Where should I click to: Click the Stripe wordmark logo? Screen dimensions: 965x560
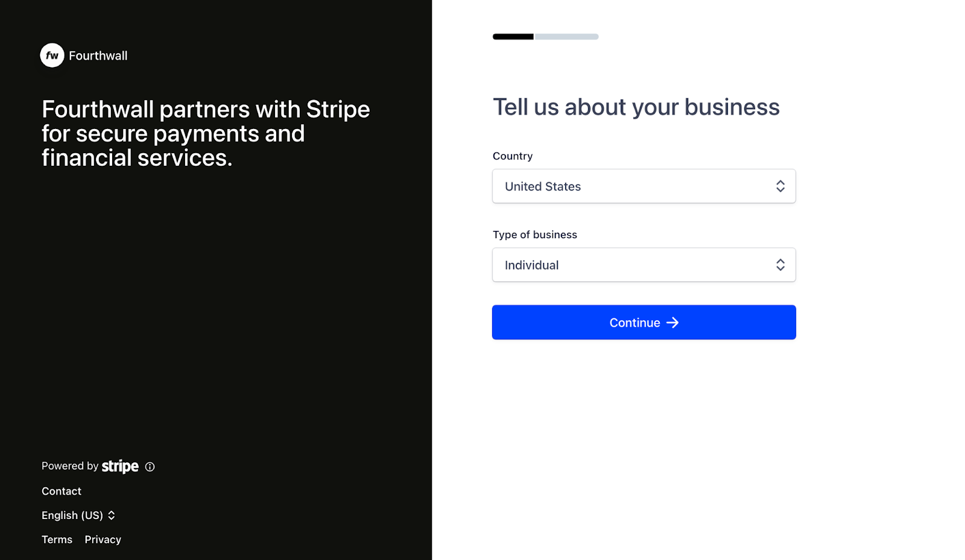(120, 467)
